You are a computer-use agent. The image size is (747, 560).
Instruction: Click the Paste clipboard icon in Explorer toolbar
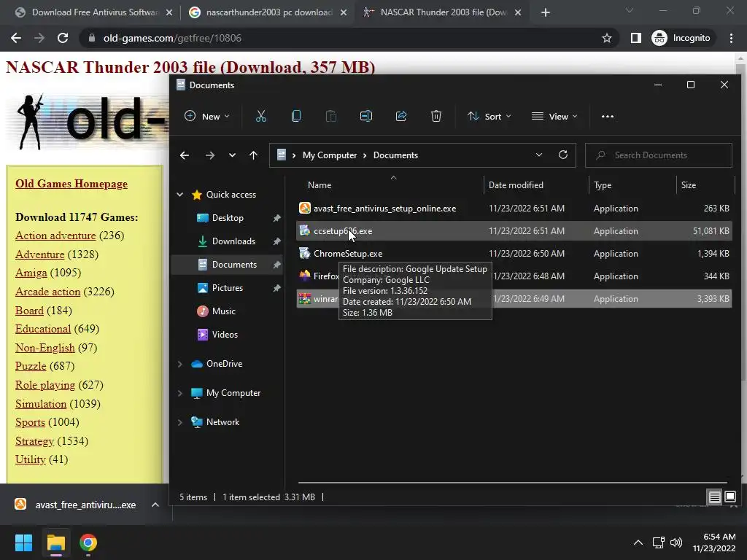coord(331,116)
